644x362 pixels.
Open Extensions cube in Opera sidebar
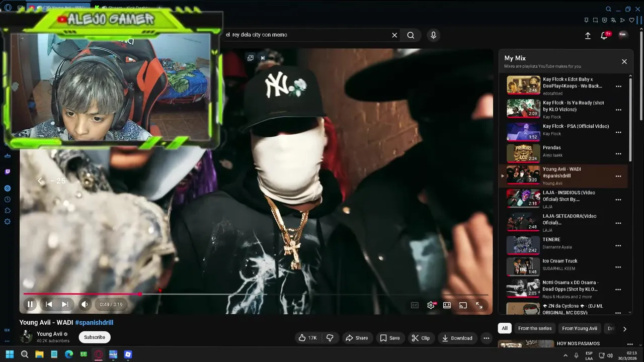pos(7,211)
